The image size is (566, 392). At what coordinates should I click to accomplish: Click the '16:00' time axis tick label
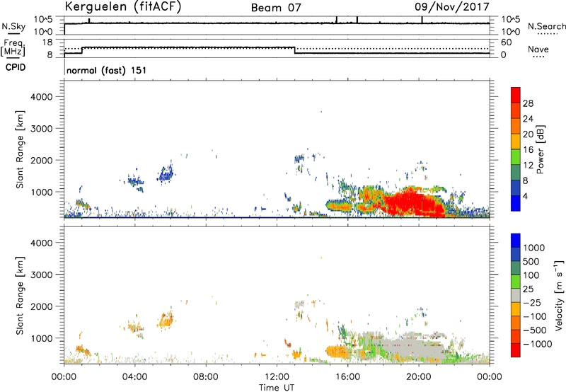click(347, 377)
